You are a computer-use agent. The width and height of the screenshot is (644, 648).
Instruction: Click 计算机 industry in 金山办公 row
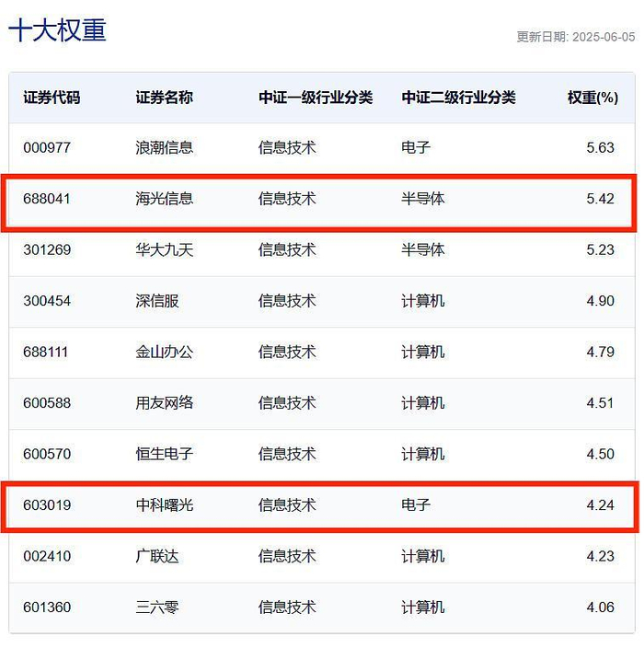tap(423, 353)
